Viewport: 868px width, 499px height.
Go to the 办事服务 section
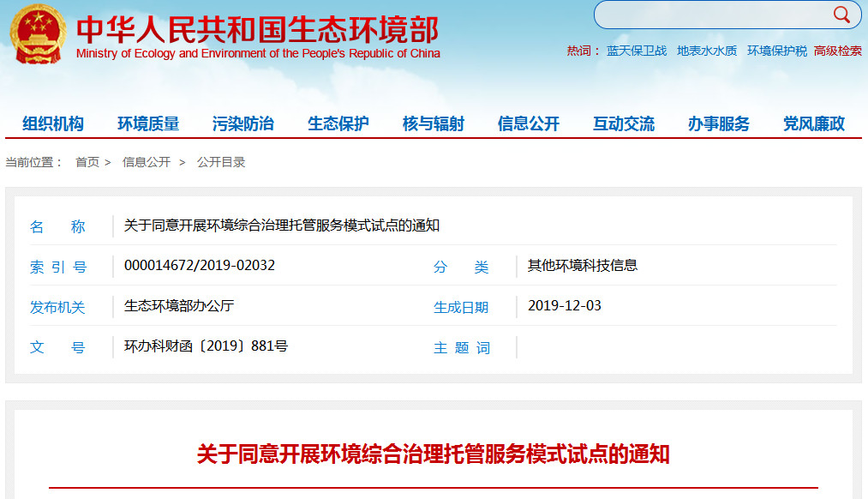coord(719,123)
